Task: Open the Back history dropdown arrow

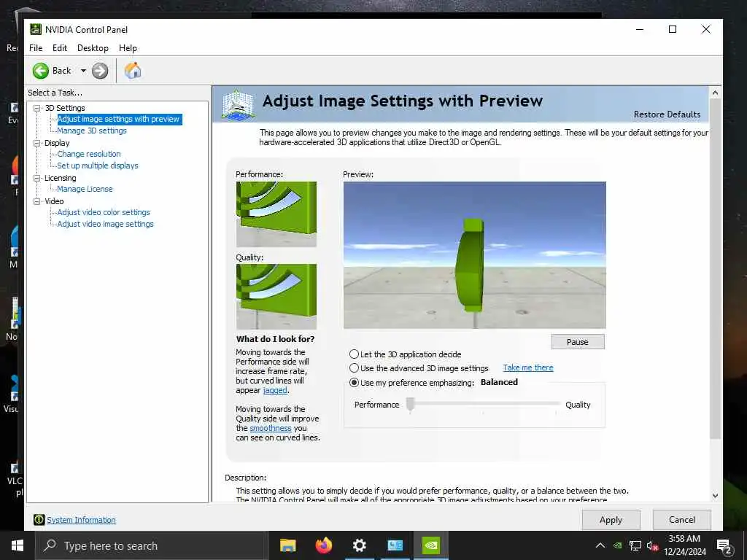Action: coord(83,71)
